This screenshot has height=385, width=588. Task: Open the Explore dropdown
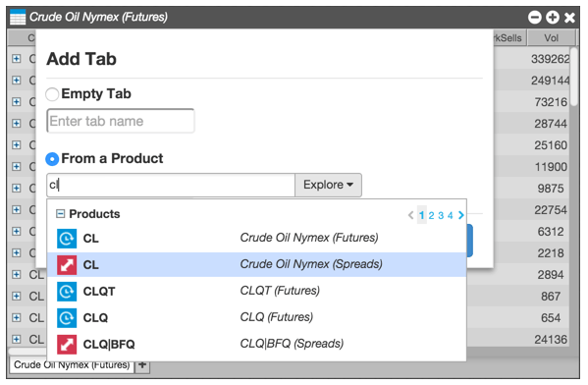328,185
